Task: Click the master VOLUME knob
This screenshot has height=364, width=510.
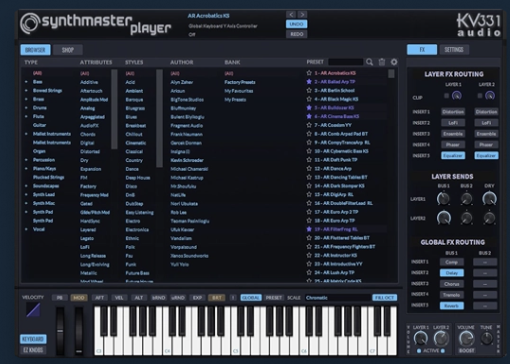Action: click(466, 339)
